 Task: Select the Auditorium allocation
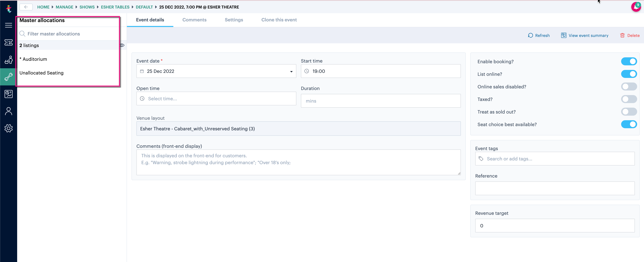(33, 59)
